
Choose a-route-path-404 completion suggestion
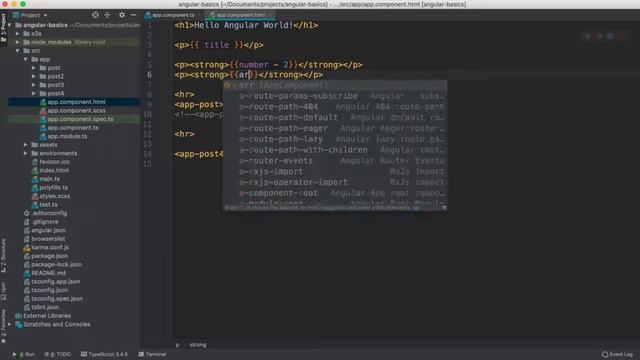335,107
